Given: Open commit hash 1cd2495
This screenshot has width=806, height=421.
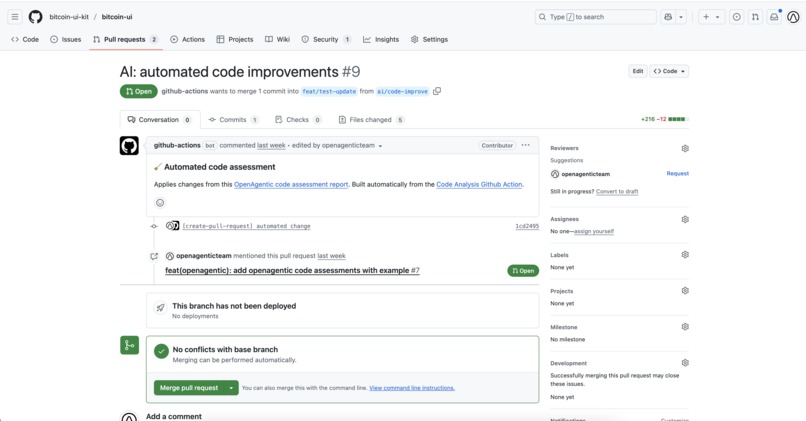Looking at the screenshot, I should point(527,226).
